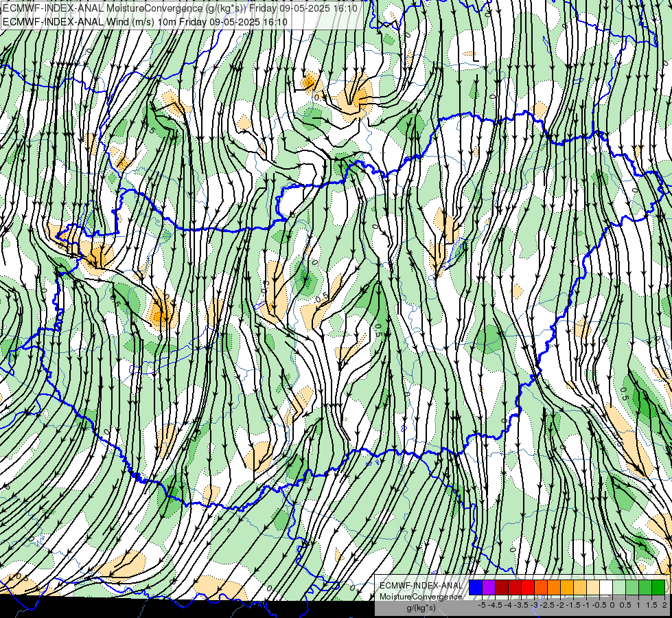Image resolution: width=672 pixels, height=618 pixels.
Task: Pick the light green swatch ending at 1
Action: pyautogui.click(x=632, y=587)
